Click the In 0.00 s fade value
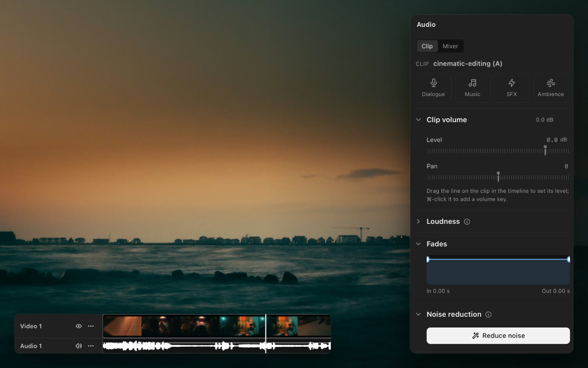 [438, 291]
